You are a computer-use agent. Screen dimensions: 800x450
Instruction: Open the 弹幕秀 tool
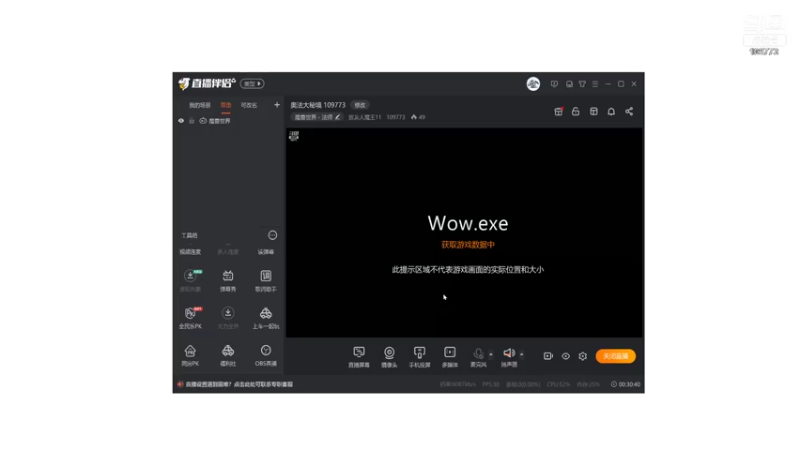coord(228,280)
